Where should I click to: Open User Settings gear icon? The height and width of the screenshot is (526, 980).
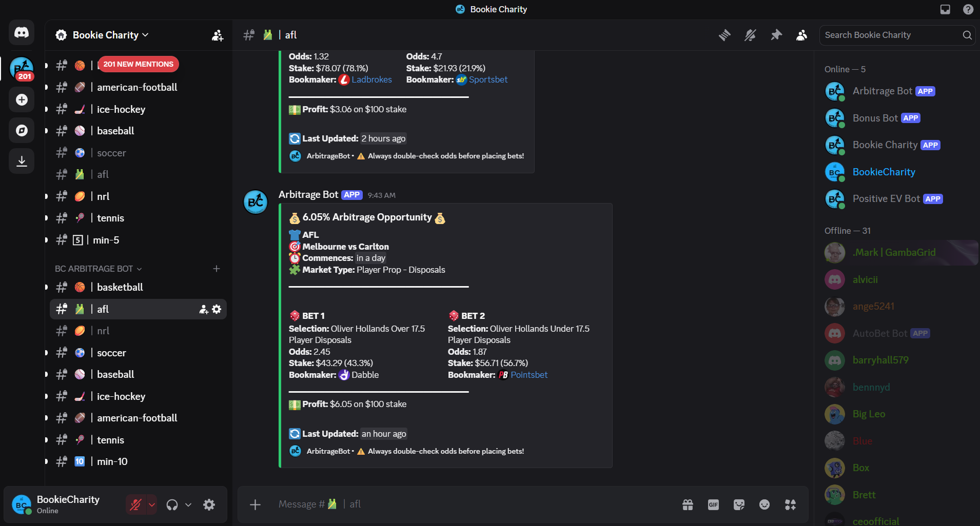click(209, 504)
